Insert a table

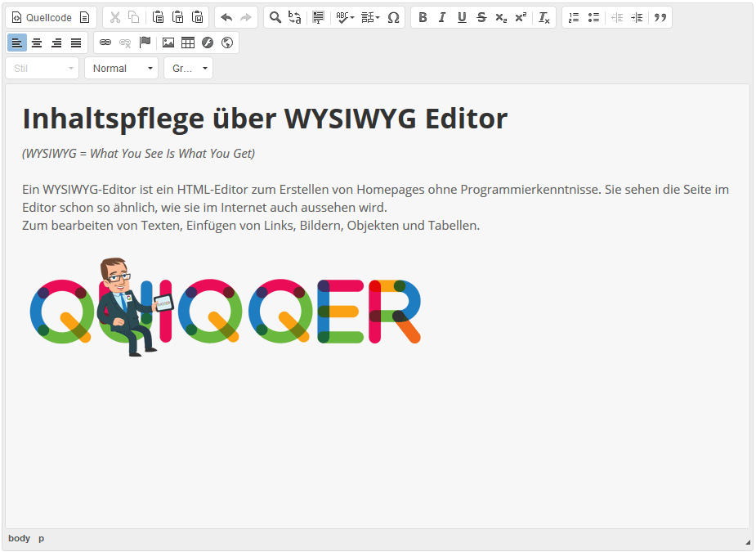coord(188,43)
